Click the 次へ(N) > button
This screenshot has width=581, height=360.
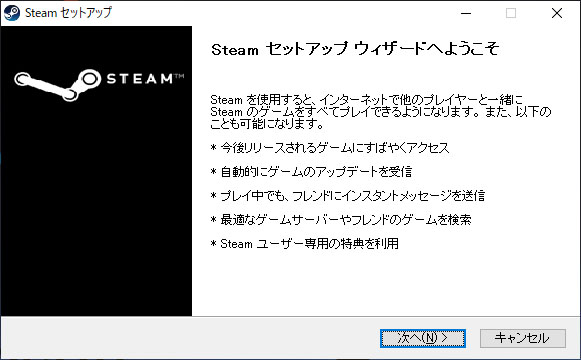point(423,338)
